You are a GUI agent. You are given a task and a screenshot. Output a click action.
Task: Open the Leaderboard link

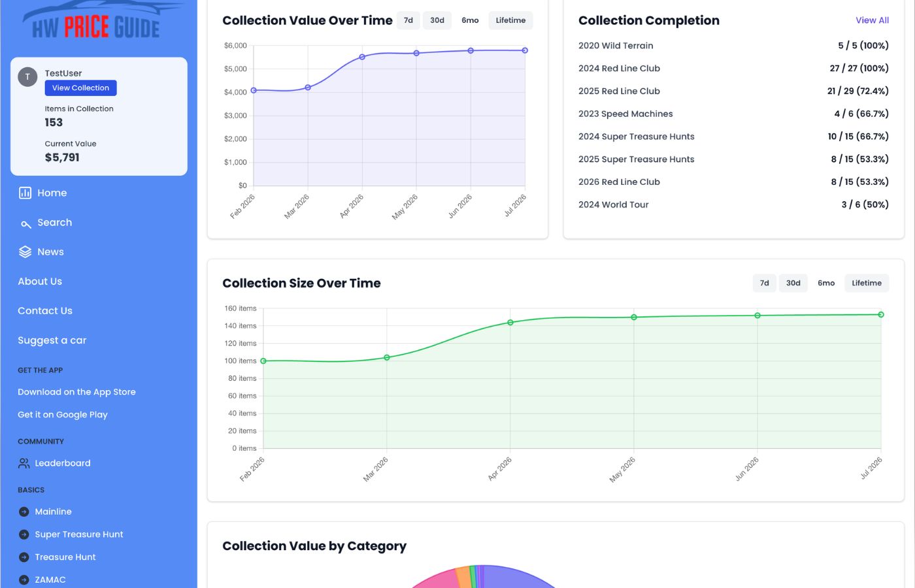point(63,463)
